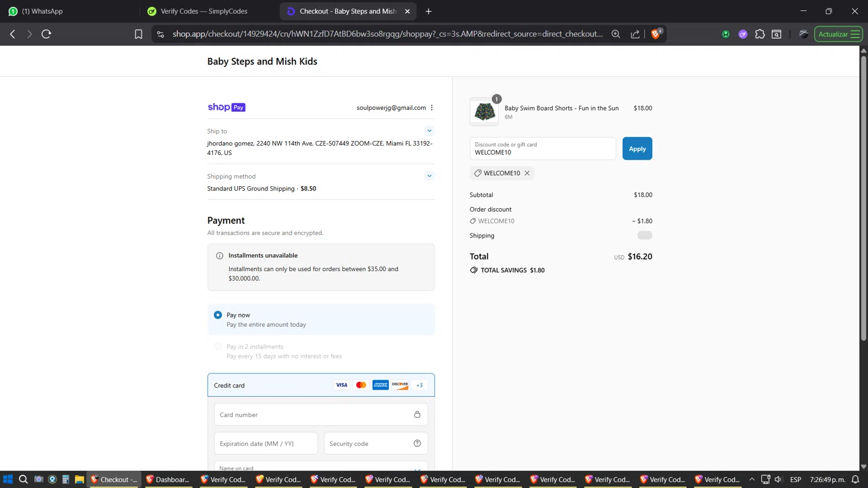This screenshot has height=488, width=868.
Task: Open the Brave VPN/Leo toolbar icon
Action: pos(804,34)
